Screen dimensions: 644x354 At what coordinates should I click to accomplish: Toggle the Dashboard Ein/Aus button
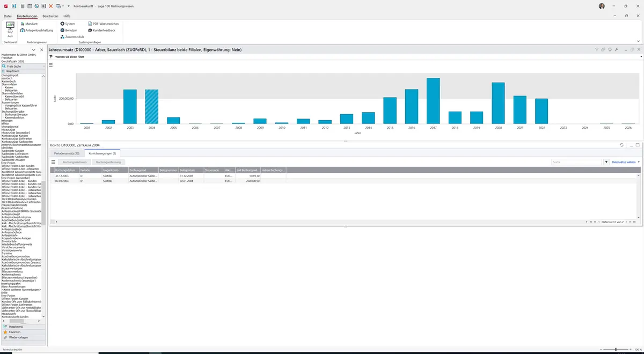(10, 30)
